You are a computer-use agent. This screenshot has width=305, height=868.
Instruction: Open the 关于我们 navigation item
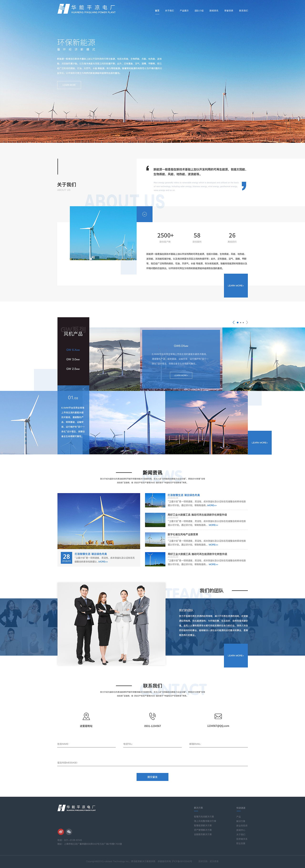coord(169,11)
